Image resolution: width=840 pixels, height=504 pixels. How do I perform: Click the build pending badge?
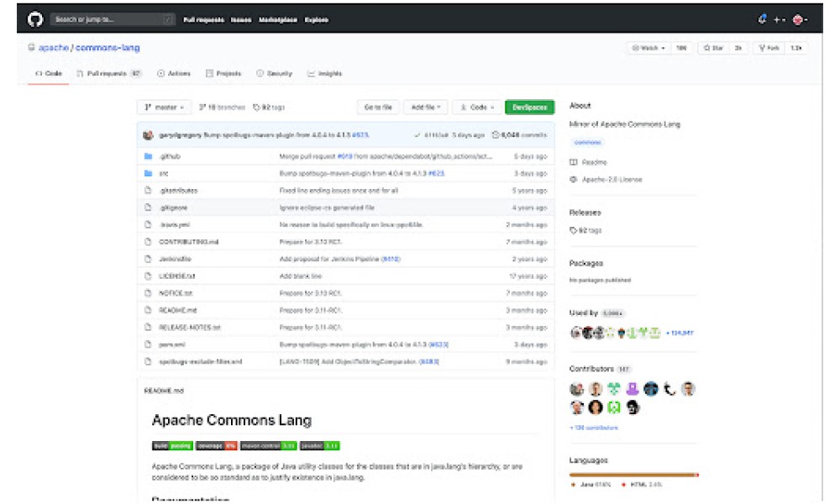(x=172, y=445)
